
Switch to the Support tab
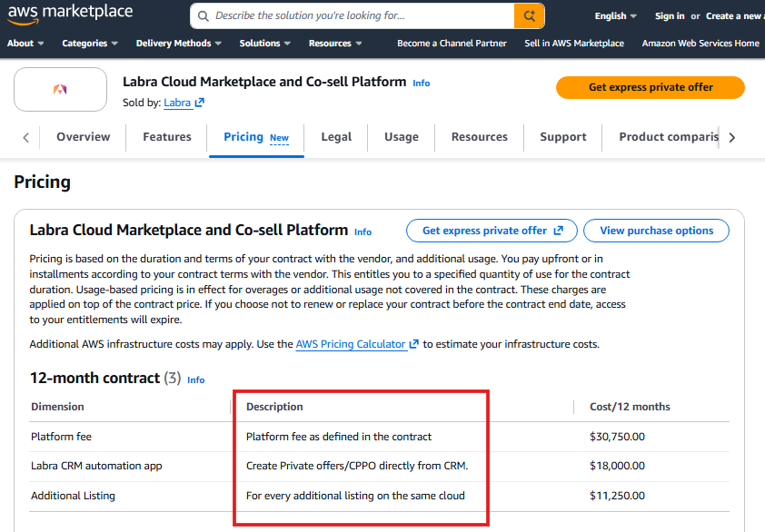tap(563, 137)
